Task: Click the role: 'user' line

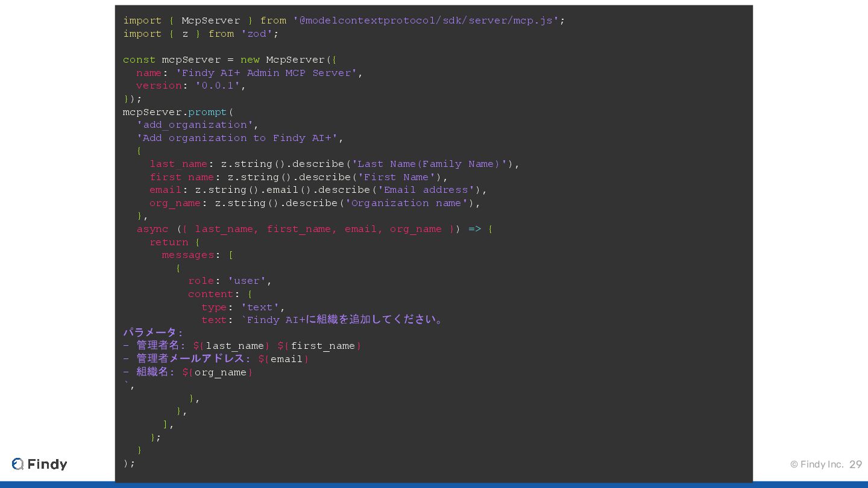Action: pos(230,281)
